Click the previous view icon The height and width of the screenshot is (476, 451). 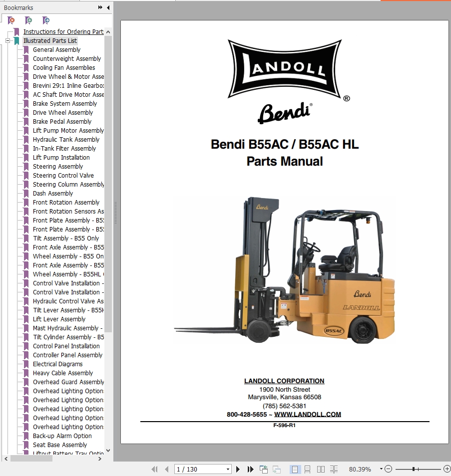tap(264, 470)
